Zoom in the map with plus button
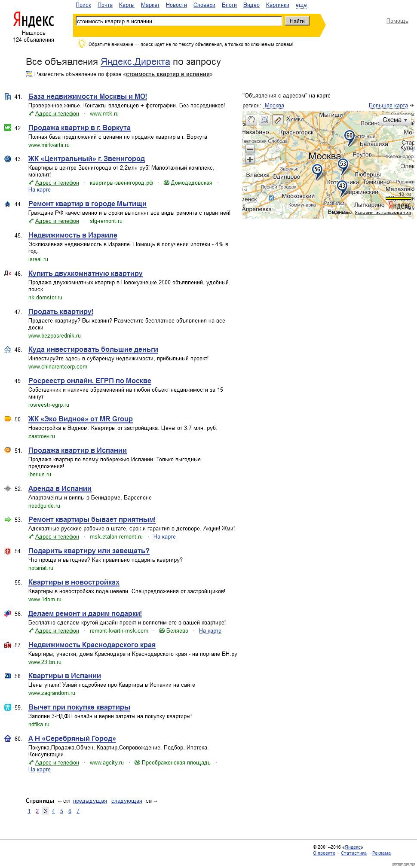The width and height of the screenshot is (417, 868). (250, 160)
